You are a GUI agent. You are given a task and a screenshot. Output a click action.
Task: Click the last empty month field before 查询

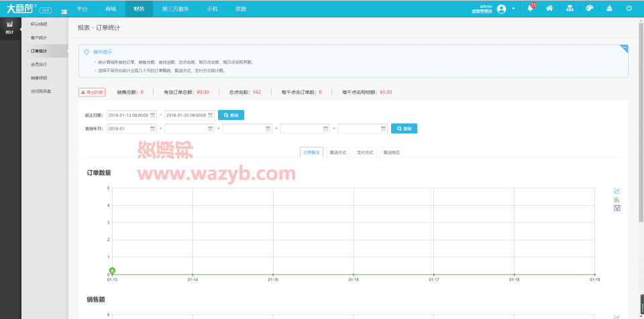tap(362, 129)
